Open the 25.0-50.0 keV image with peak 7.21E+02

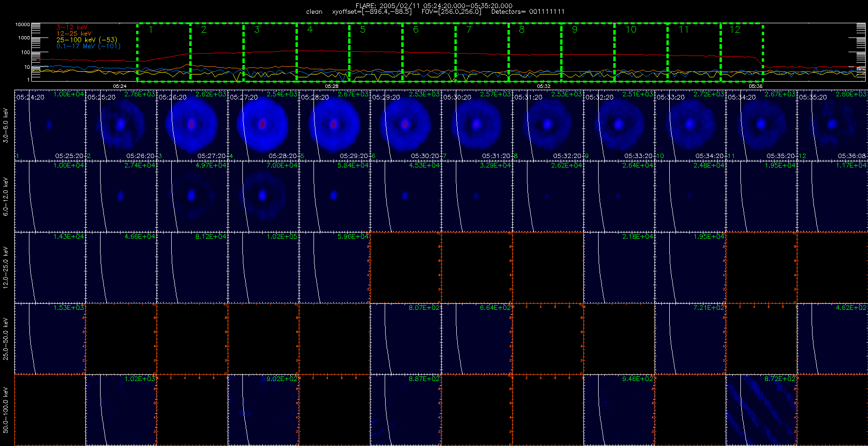pyautogui.click(x=691, y=339)
